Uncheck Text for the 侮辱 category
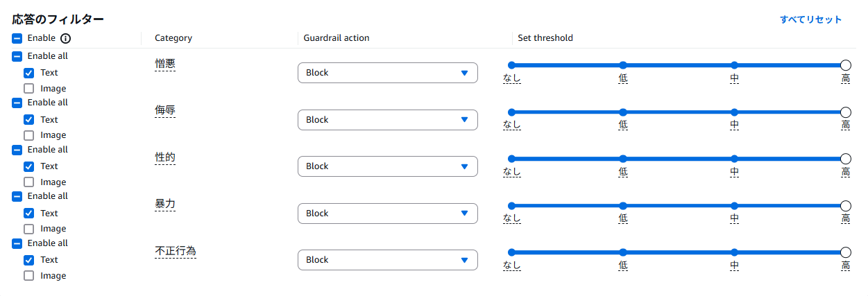 (29, 120)
